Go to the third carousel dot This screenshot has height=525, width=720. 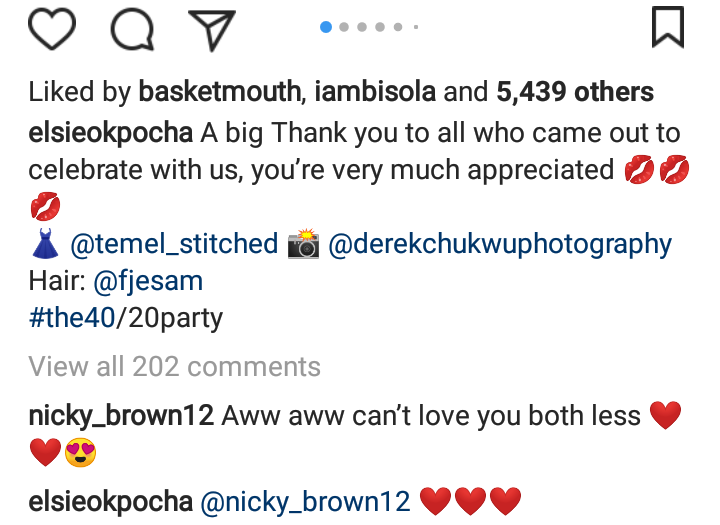(362, 27)
